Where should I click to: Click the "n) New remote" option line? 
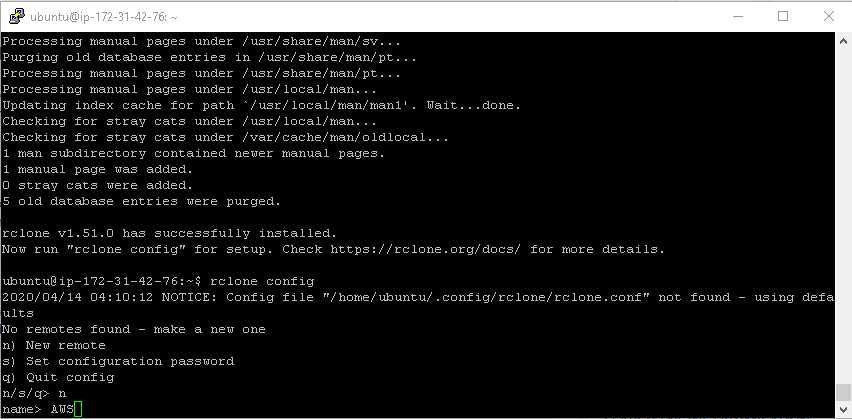[54, 345]
